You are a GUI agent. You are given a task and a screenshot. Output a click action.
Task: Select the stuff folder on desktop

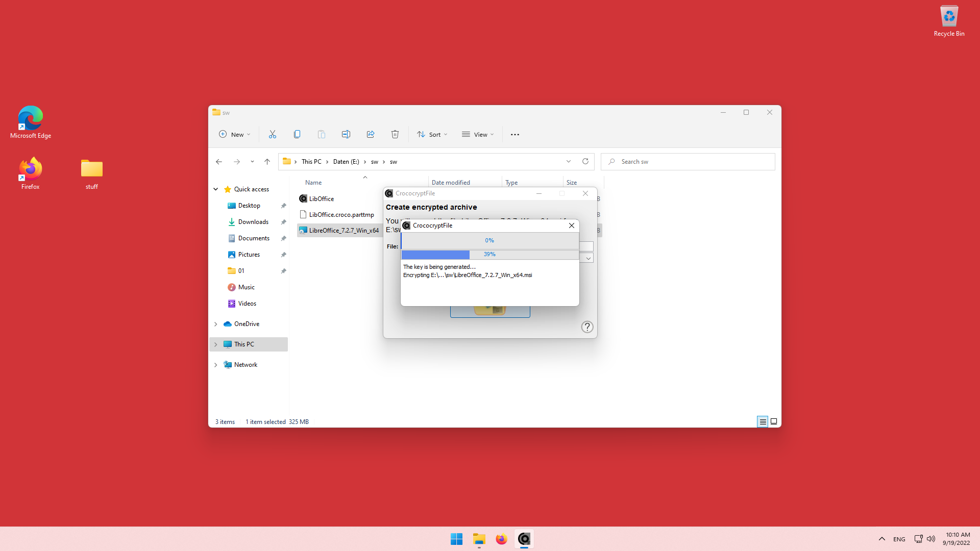click(92, 173)
